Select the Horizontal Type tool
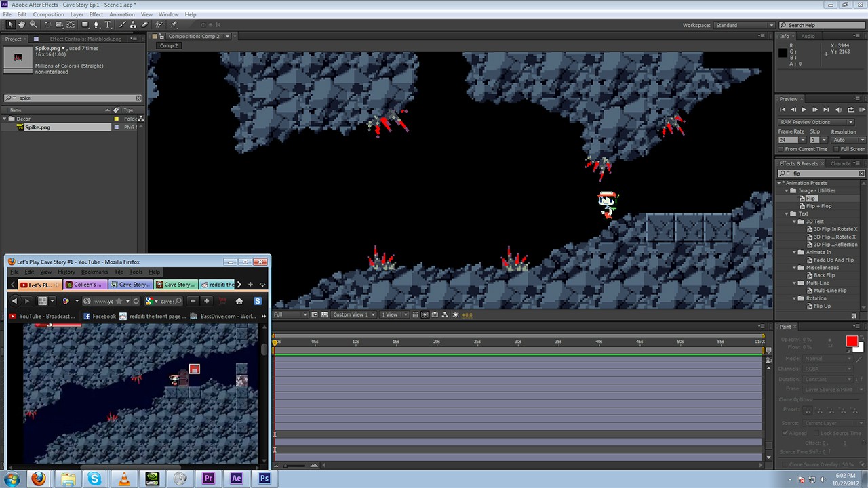868x488 pixels. click(108, 24)
